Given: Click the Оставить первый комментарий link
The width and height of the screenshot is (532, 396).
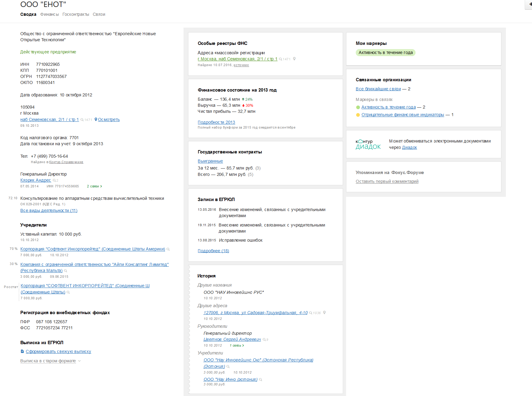Looking at the screenshot, I should pyautogui.click(x=387, y=181).
